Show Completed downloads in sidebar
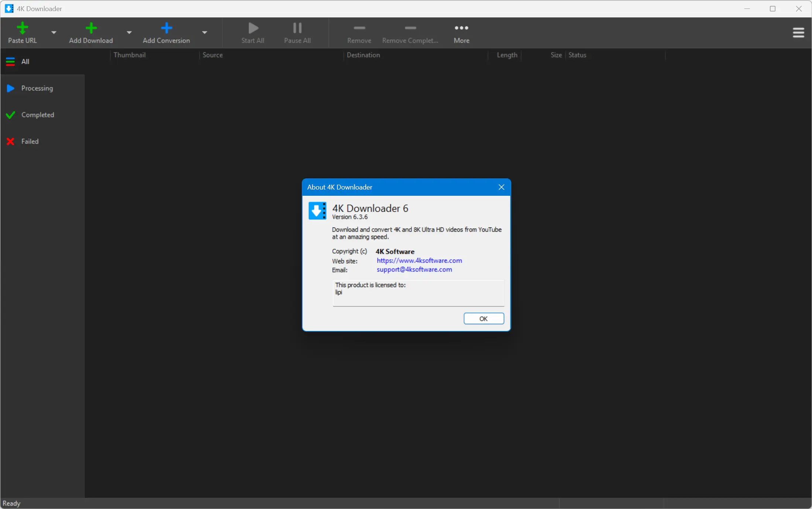 [37, 115]
